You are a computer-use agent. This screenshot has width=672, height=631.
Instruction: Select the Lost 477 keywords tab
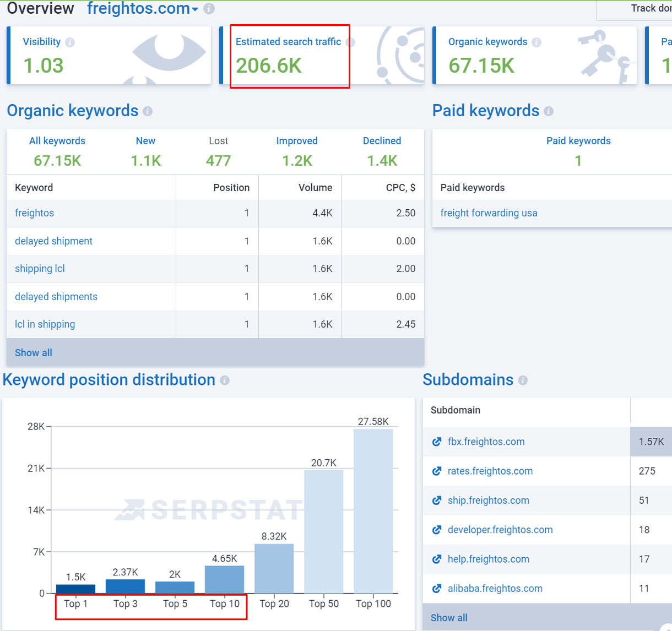(x=218, y=151)
